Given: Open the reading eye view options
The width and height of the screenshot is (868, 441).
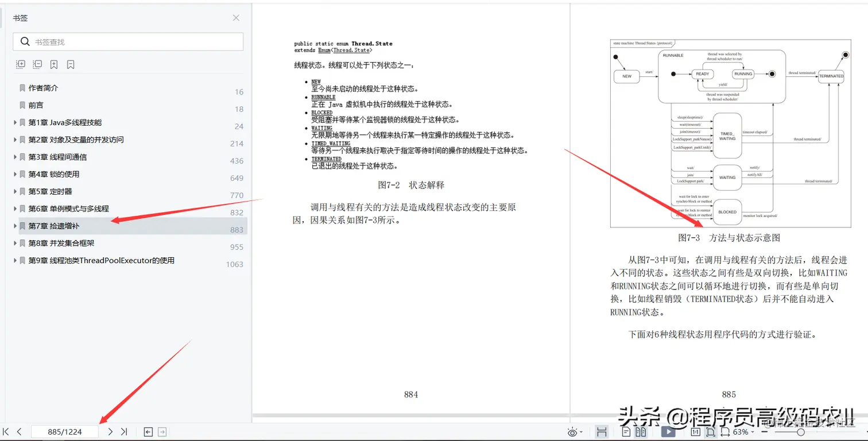Looking at the screenshot, I should coord(572,431).
